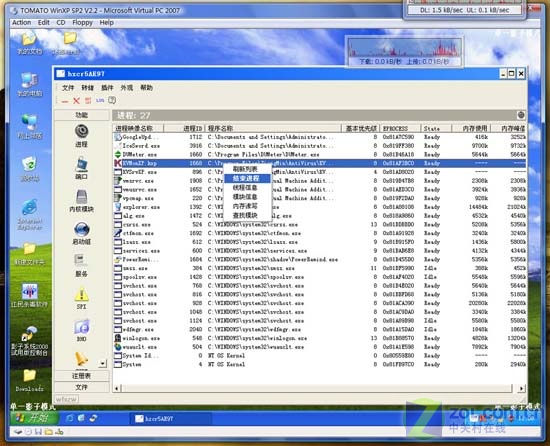550x446 pixels.
Task: Click the red X toolbar icon
Action: 76,101
